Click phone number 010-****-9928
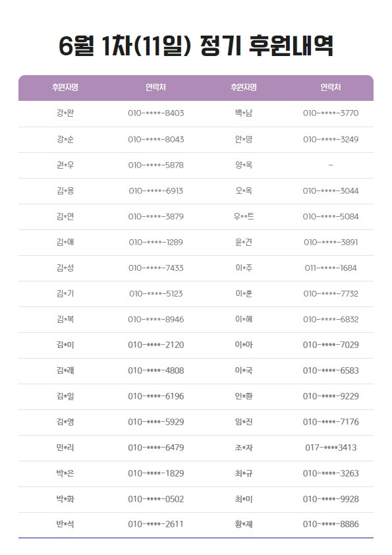The image size is (392, 555). click(331, 499)
